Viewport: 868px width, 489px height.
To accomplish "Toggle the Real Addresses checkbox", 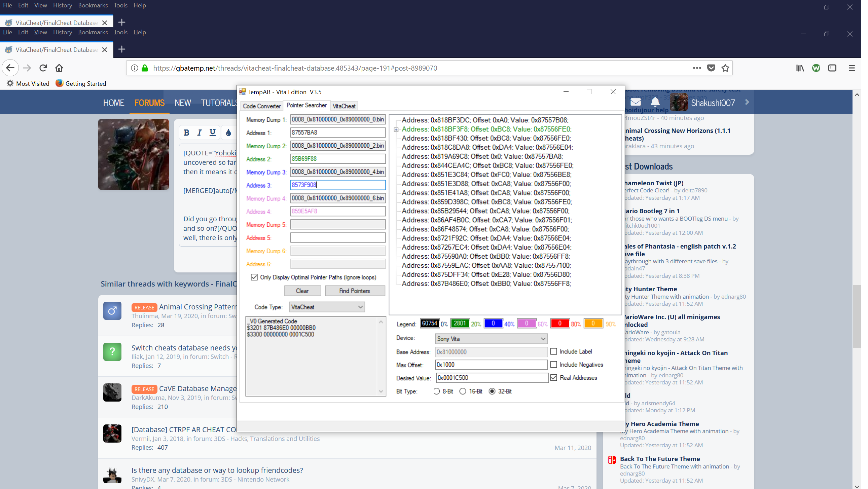I will tap(554, 378).
